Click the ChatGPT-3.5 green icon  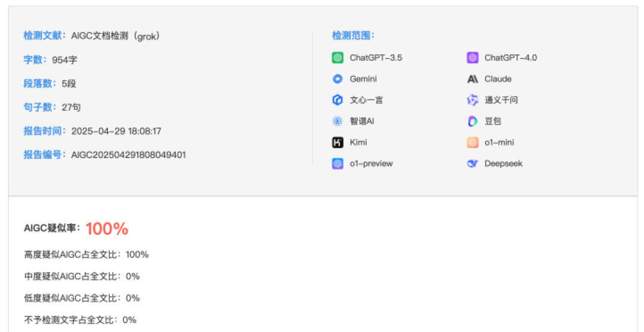[338, 57]
